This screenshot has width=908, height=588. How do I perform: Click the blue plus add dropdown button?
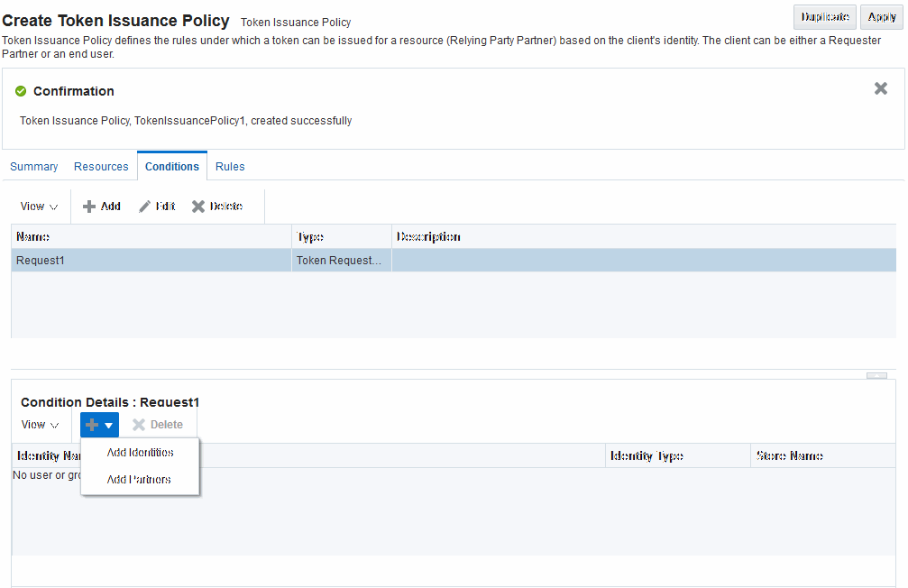99,425
